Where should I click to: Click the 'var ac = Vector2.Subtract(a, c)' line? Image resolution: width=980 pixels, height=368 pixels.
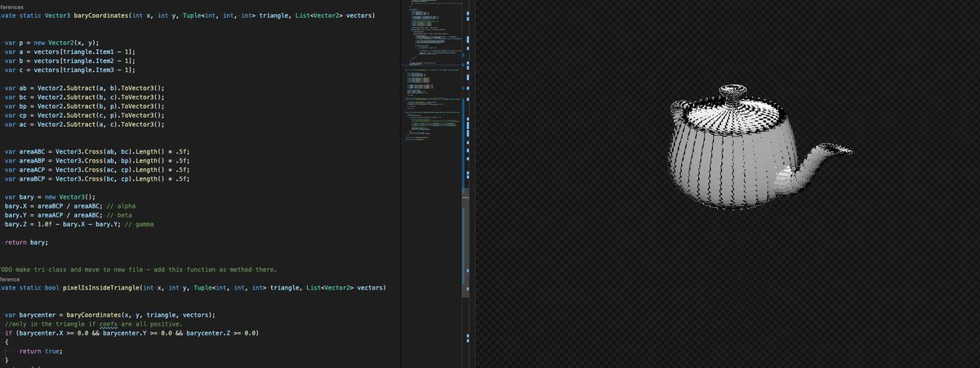point(85,124)
